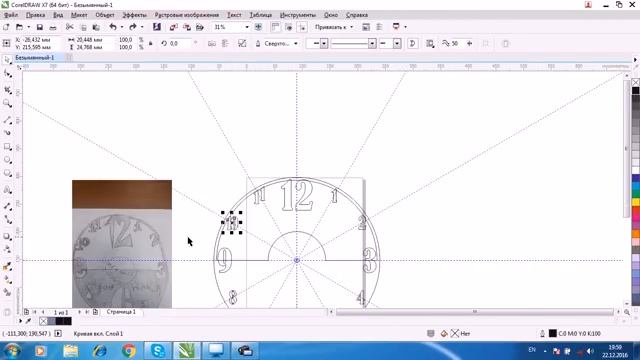Open the end arrowhead dropdown
640x360 pixels.
[397, 43]
